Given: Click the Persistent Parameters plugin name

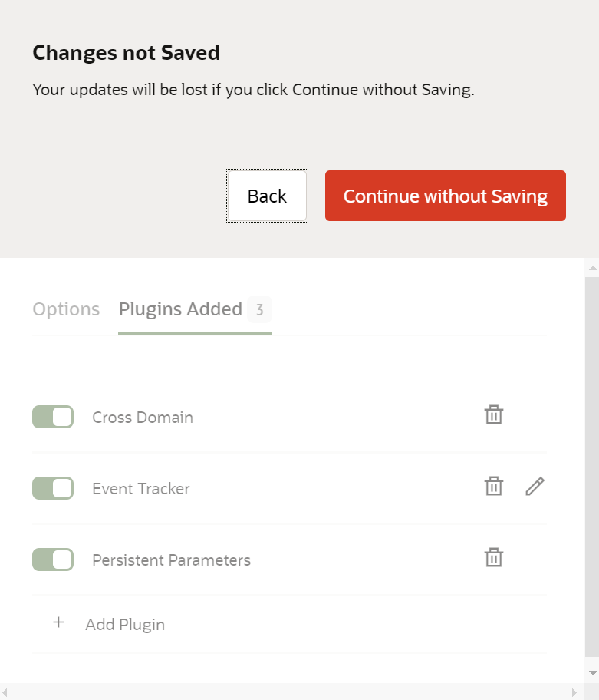Looking at the screenshot, I should pyautogui.click(x=171, y=560).
